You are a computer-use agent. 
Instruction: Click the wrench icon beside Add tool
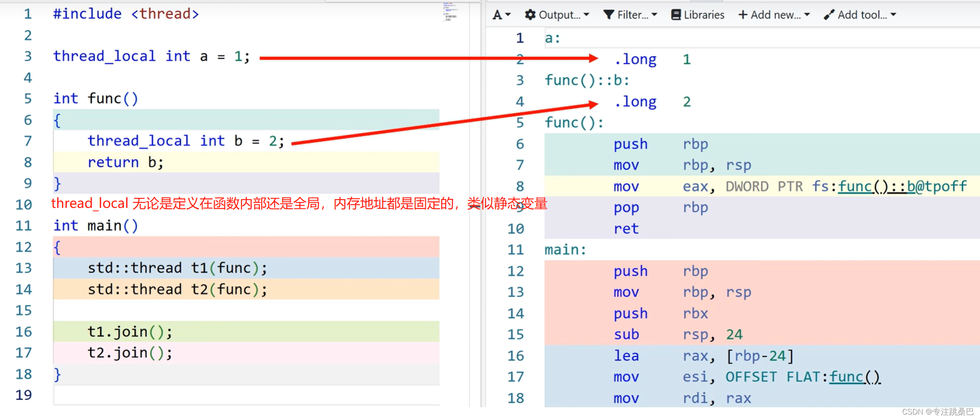pos(829,15)
